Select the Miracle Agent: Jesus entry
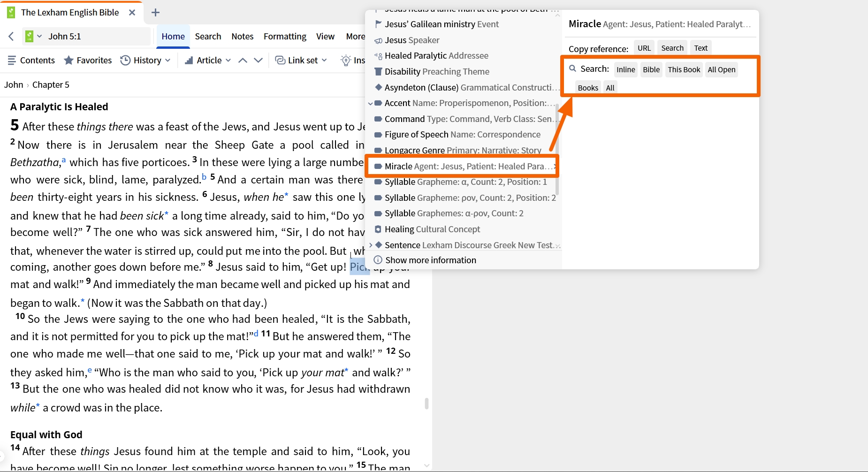Image resolution: width=868 pixels, height=472 pixels. (463, 166)
